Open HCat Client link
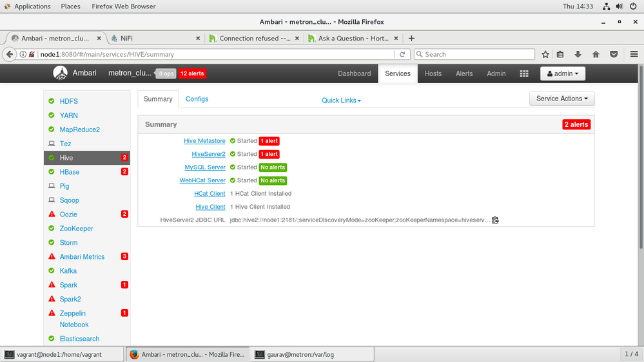Image resolution: width=644 pixels, height=362 pixels. (x=210, y=193)
